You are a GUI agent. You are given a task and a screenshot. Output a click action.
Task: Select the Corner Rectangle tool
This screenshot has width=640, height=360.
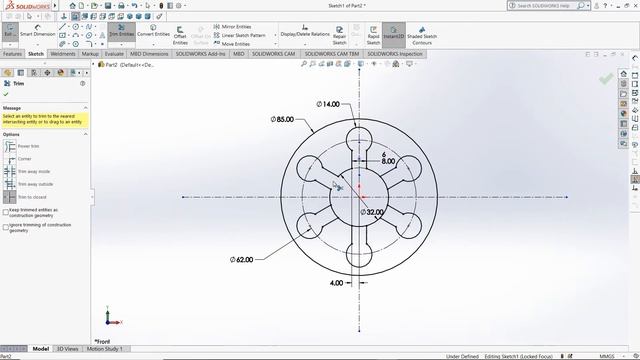coord(62,36)
